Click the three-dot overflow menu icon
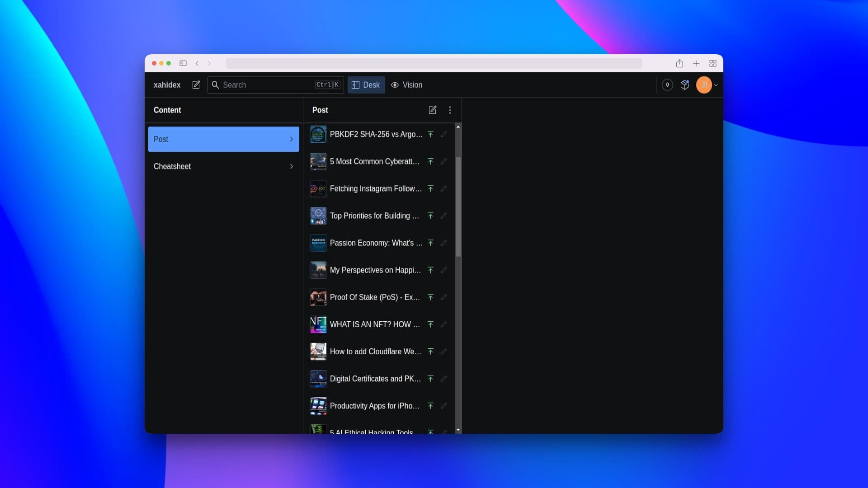The image size is (868, 488). tap(450, 110)
